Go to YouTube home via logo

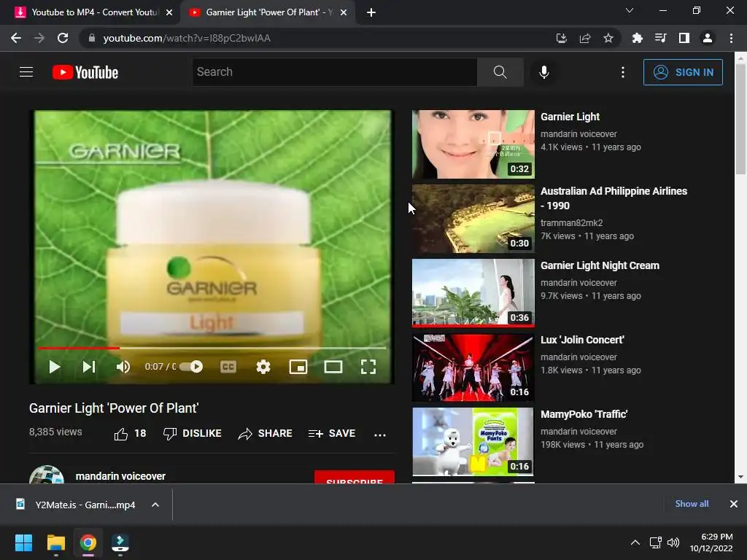point(85,72)
